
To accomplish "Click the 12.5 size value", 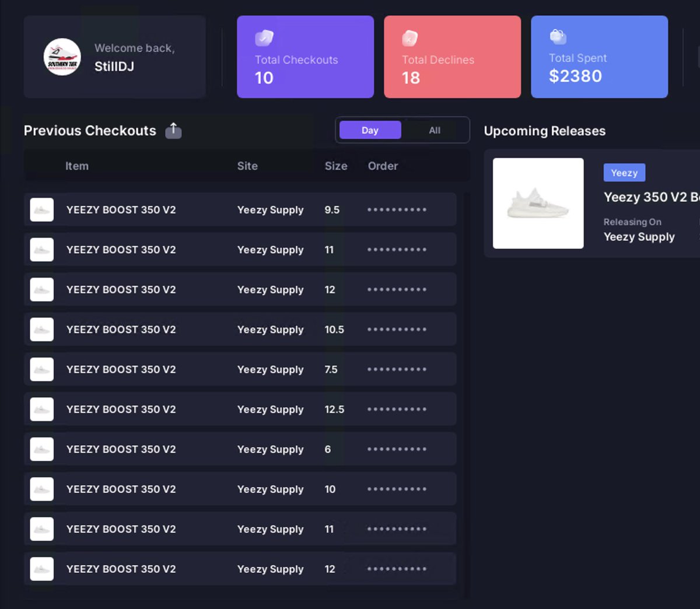I will tap(334, 409).
